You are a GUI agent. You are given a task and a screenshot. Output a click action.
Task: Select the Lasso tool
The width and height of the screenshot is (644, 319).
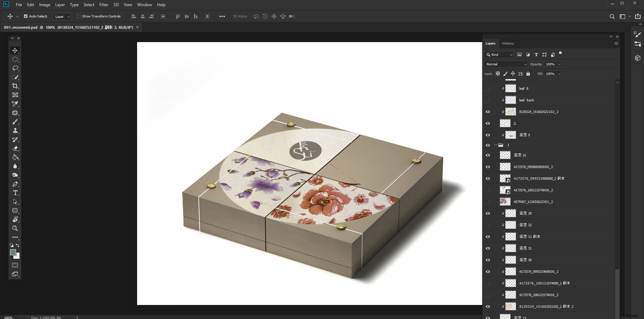(15, 68)
